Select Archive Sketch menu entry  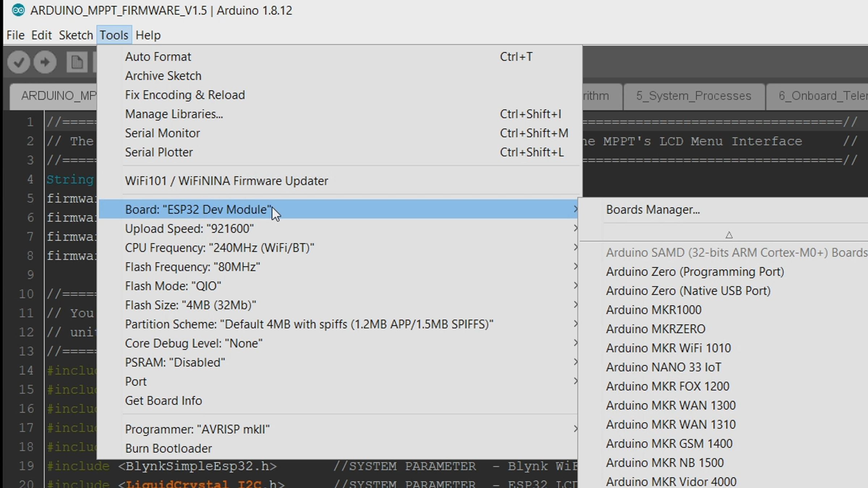pos(340,76)
